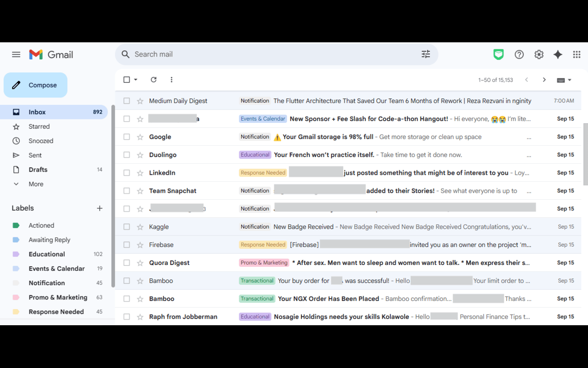Star the Medium Daily Digest email
The image size is (588, 368).
140,101
